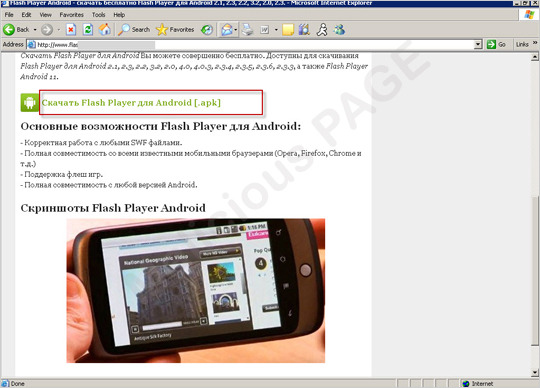Click the Stop loading icon
This screenshot has height=388, width=540.
[71, 30]
